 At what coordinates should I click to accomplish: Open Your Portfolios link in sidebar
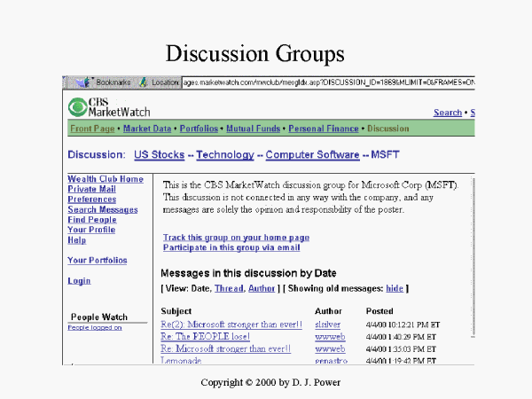click(x=97, y=260)
